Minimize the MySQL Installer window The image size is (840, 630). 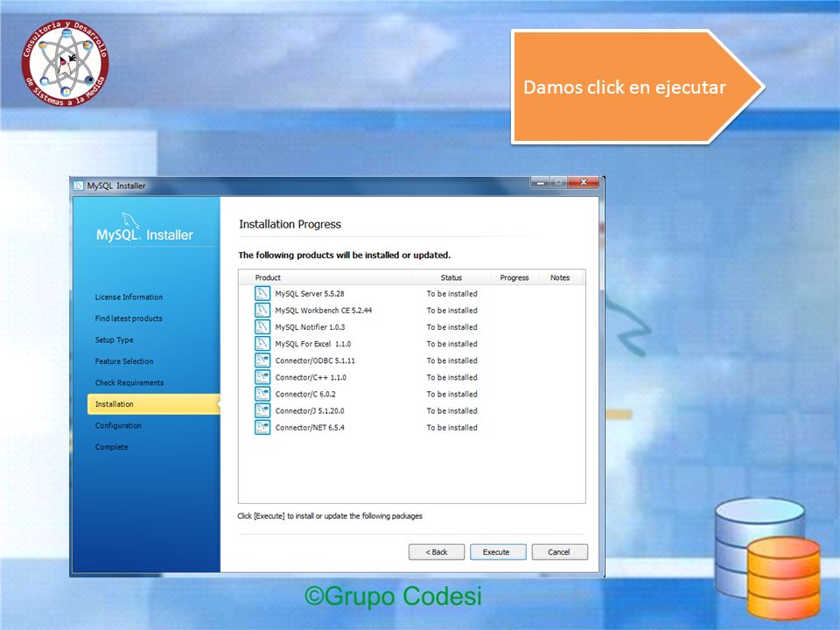(x=541, y=182)
